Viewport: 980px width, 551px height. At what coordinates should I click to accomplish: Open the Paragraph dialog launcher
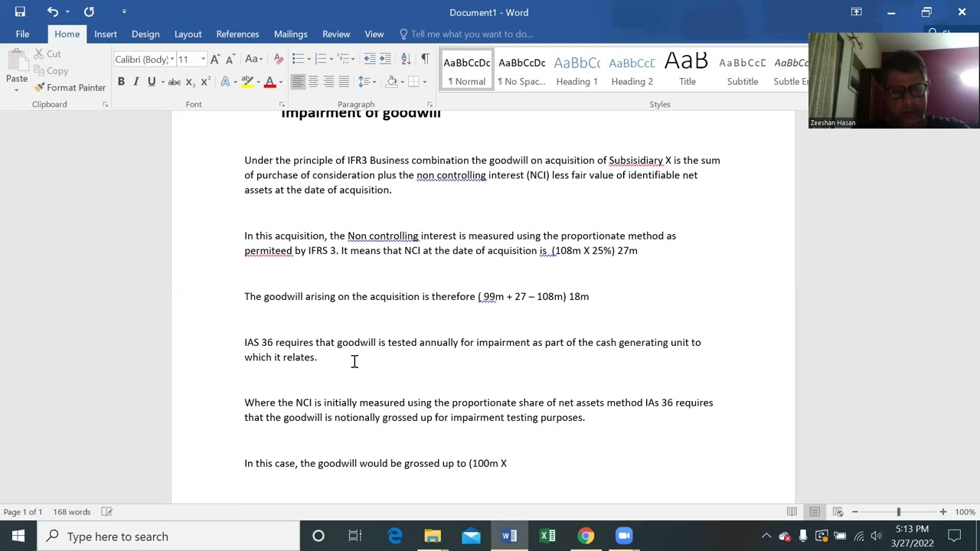(x=430, y=104)
